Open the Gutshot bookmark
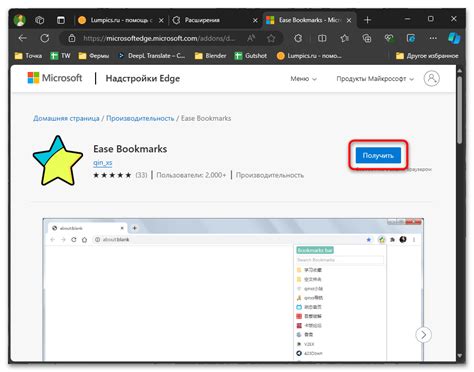This screenshot has width=474, height=372. [251, 56]
